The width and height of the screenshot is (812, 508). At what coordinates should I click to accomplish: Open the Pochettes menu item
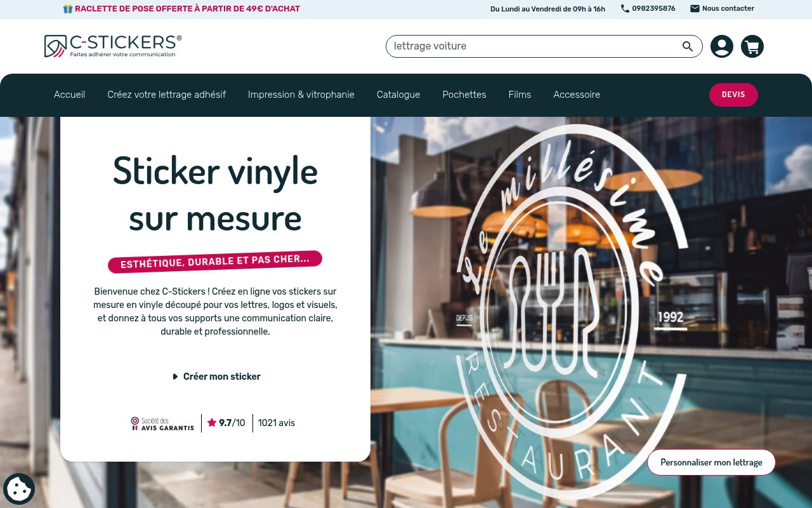(464, 95)
